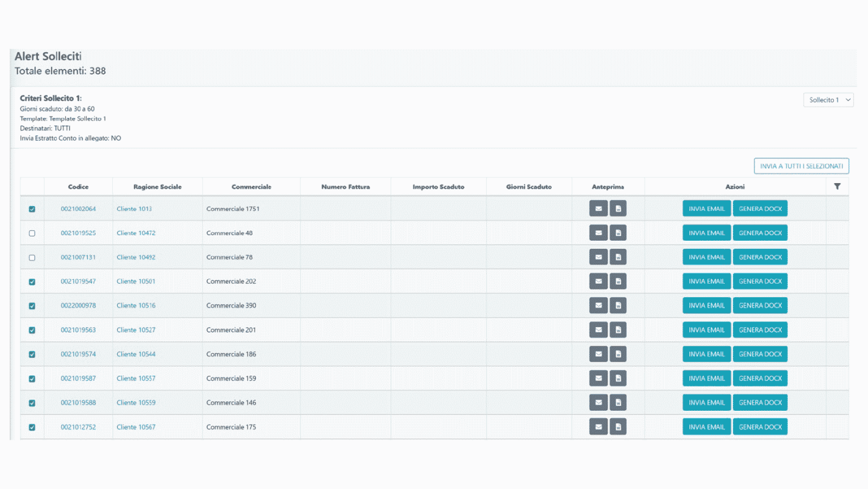The image size is (868, 489).
Task: Open document preview for Cliente 10567
Action: click(x=618, y=426)
